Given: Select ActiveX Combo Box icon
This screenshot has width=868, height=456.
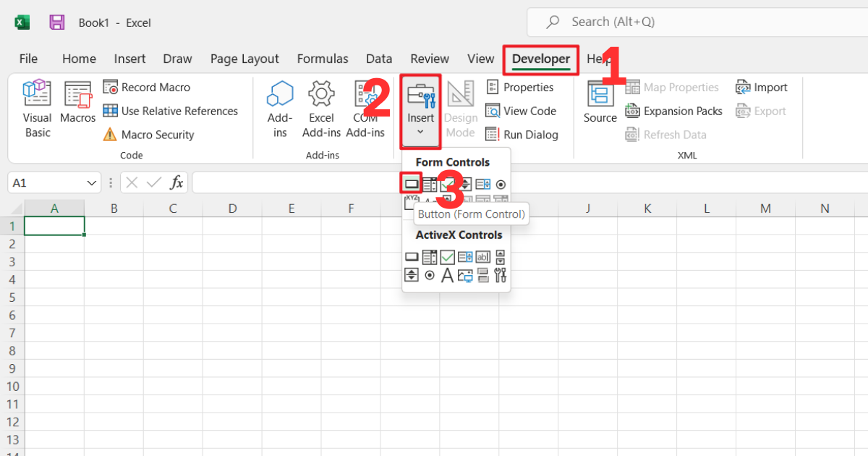Looking at the screenshot, I should coord(430,257).
